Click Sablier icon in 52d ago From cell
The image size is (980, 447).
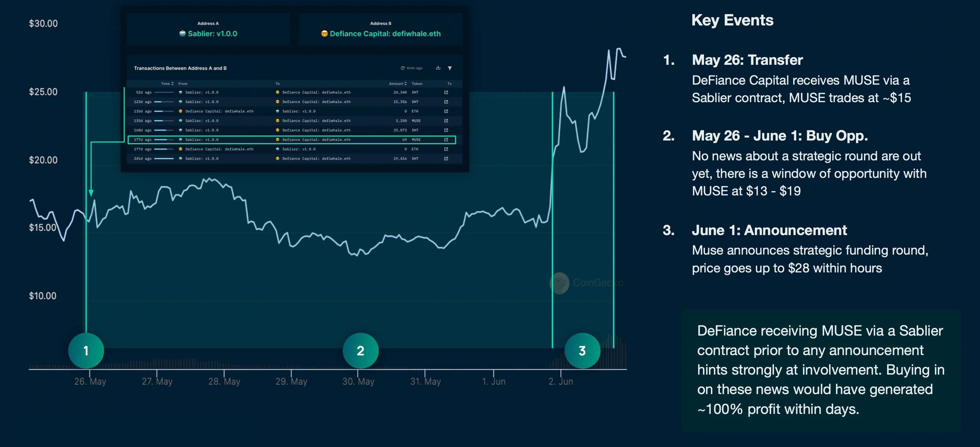coord(180,93)
